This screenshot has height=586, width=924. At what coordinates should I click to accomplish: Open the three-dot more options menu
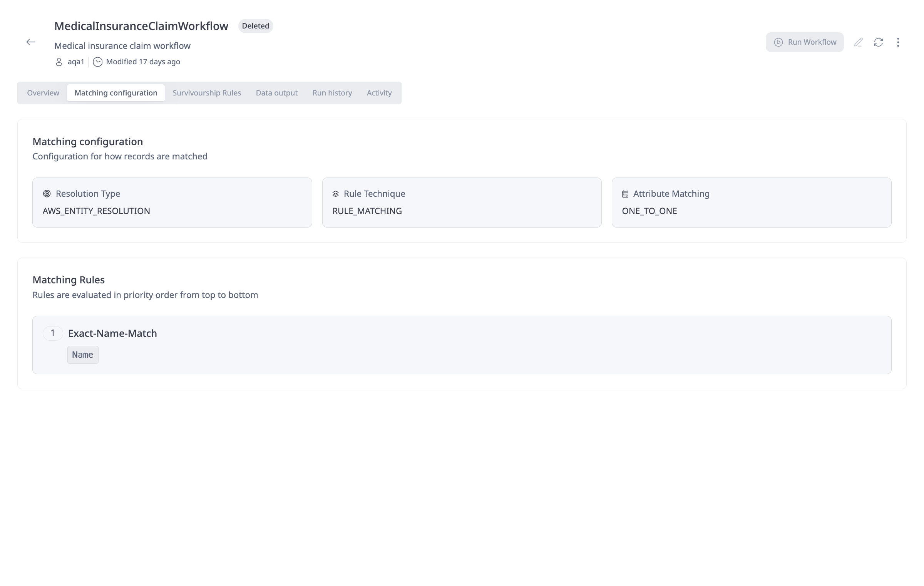898,42
